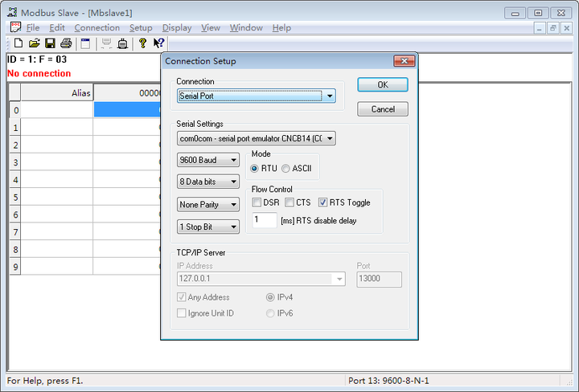The image size is (579, 392).
Task: Click the Alias cell in row 3
Action: click(x=56, y=162)
